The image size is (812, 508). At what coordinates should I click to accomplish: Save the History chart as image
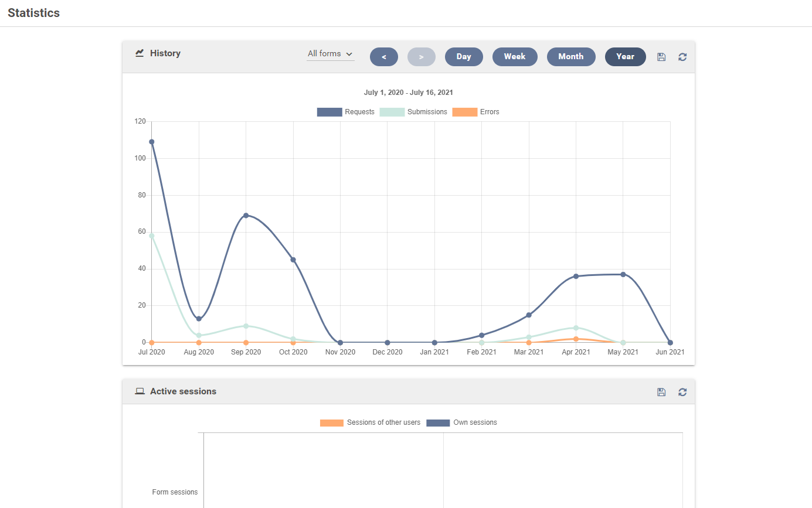point(661,57)
